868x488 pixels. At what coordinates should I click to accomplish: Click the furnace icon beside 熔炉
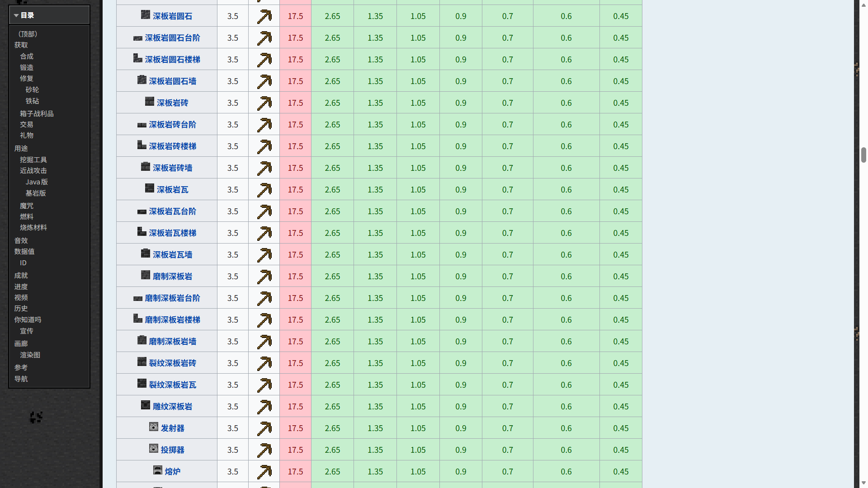(x=157, y=470)
